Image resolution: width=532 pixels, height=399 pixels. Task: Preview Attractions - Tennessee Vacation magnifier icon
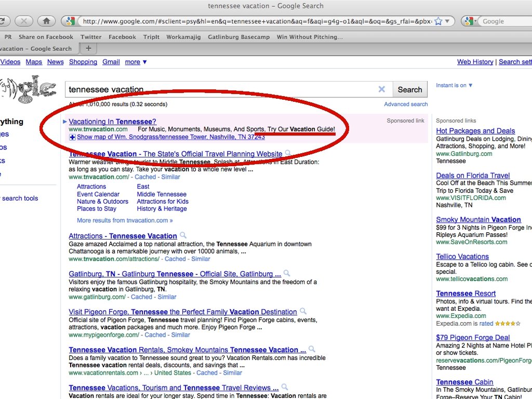coord(183,235)
